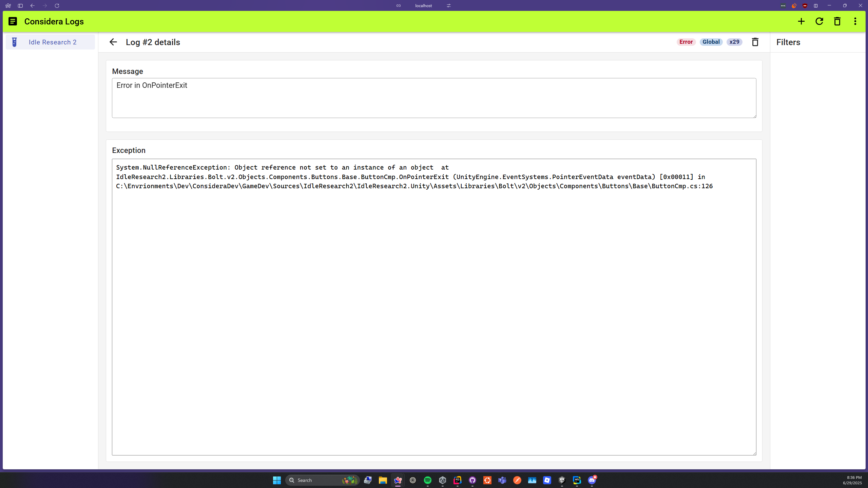Open the site settings icon next to localhost
The image size is (868, 488).
tap(449, 6)
